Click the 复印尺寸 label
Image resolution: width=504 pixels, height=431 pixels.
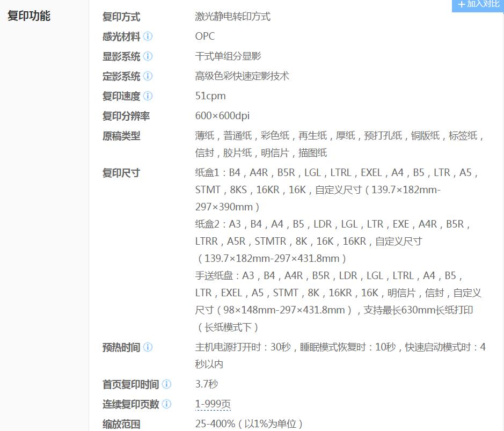click(121, 173)
